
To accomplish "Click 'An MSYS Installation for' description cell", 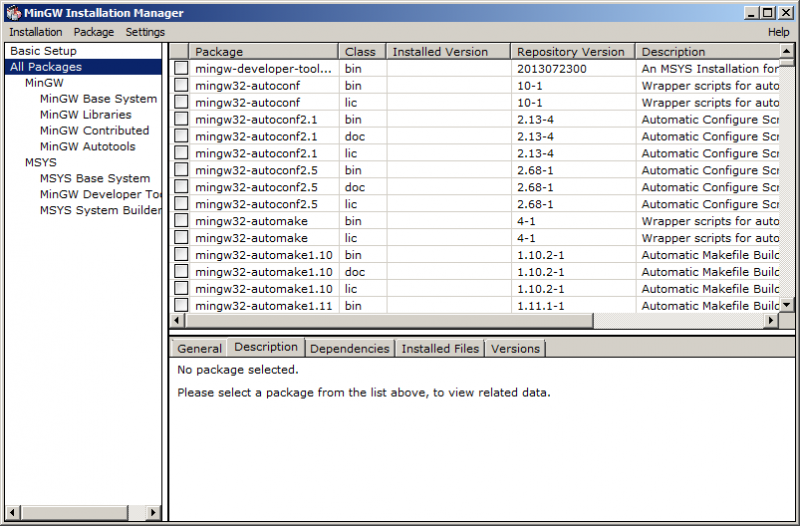I will pos(710,69).
